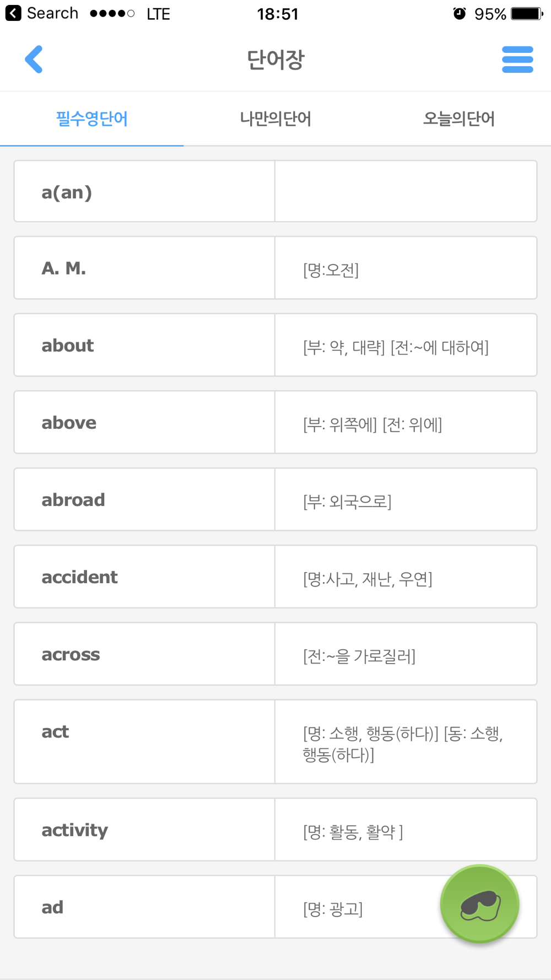Open the 오늘의단어 tab
Image resolution: width=551 pixels, height=980 pixels.
coord(459,119)
